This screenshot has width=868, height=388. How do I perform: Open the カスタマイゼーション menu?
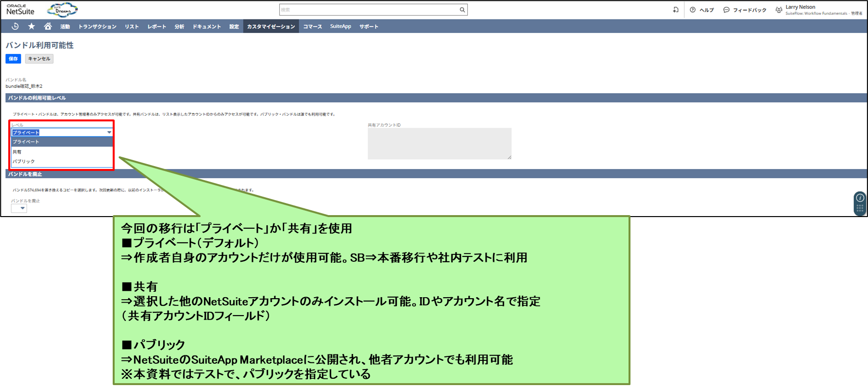[x=271, y=27]
